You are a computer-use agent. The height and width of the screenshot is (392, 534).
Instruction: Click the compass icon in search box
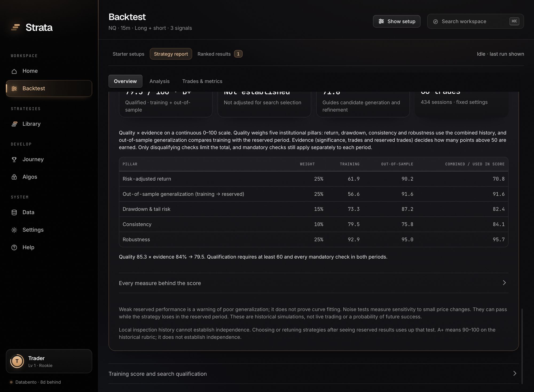[x=435, y=22]
